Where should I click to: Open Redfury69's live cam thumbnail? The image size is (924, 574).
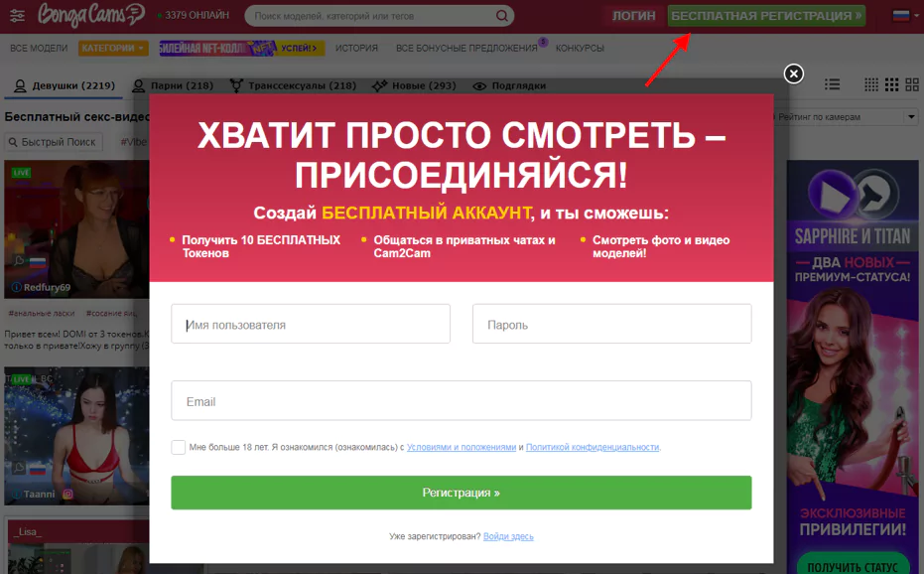pos(76,228)
